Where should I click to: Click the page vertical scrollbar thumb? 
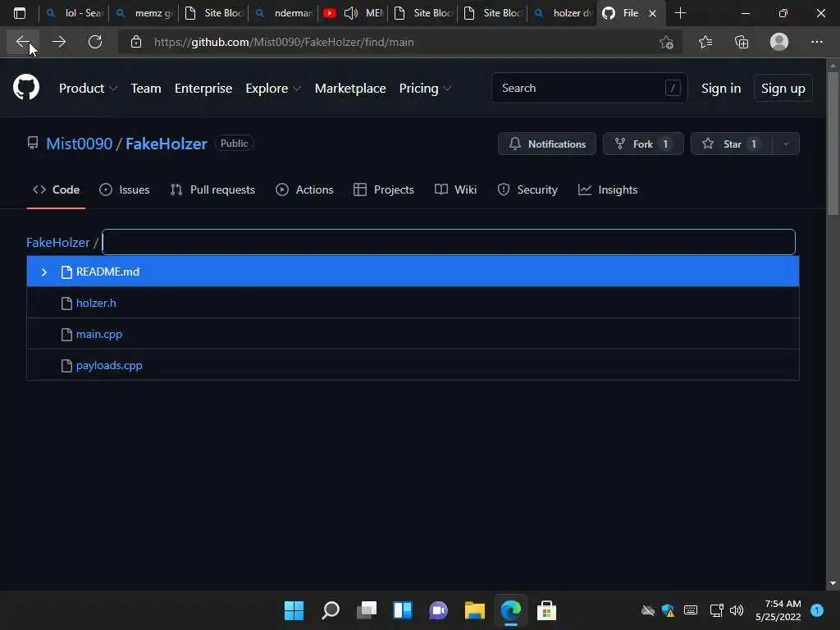(833, 144)
